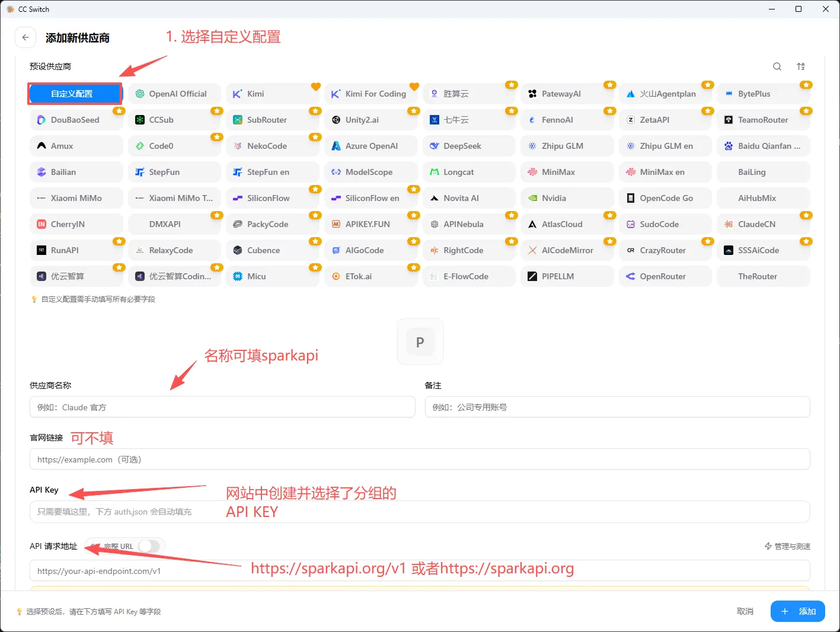Focus the 备注 notes field
The height and width of the screenshot is (632, 840).
pyautogui.click(x=617, y=407)
